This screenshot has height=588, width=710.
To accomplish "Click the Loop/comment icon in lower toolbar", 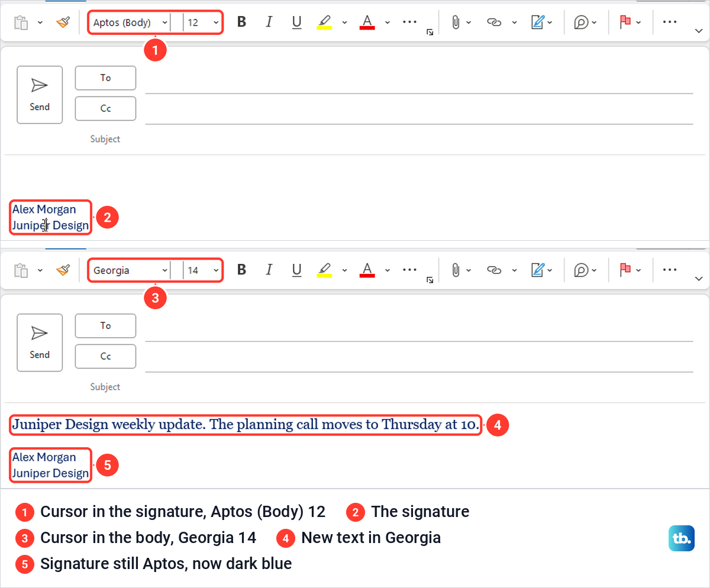I will pyautogui.click(x=582, y=270).
